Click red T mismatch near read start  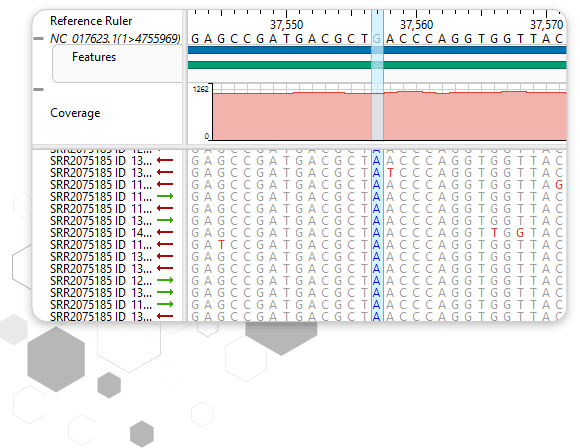tap(221, 245)
